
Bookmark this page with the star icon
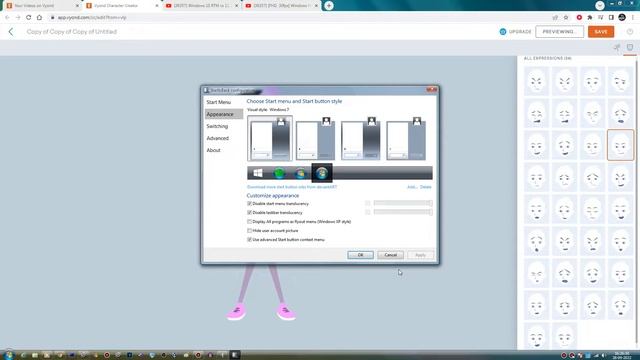(x=566, y=18)
